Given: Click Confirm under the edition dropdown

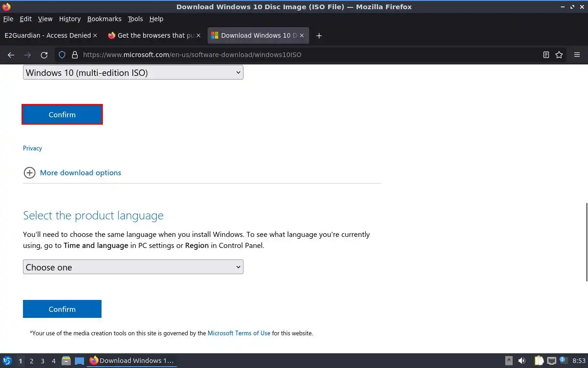Looking at the screenshot, I should [62, 115].
